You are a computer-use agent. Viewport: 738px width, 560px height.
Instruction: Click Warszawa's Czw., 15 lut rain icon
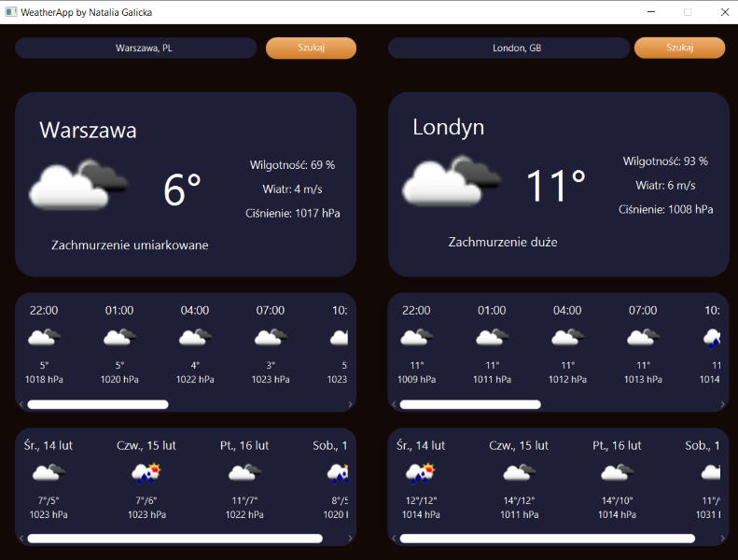coord(146,473)
